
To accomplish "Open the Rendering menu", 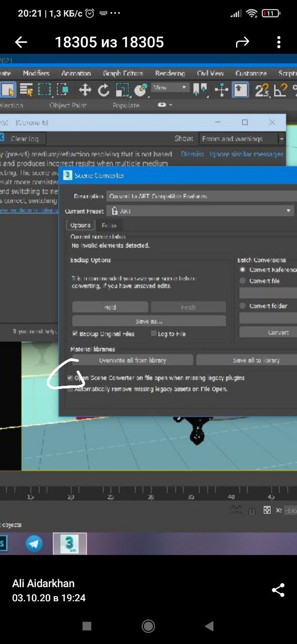I will click(170, 73).
